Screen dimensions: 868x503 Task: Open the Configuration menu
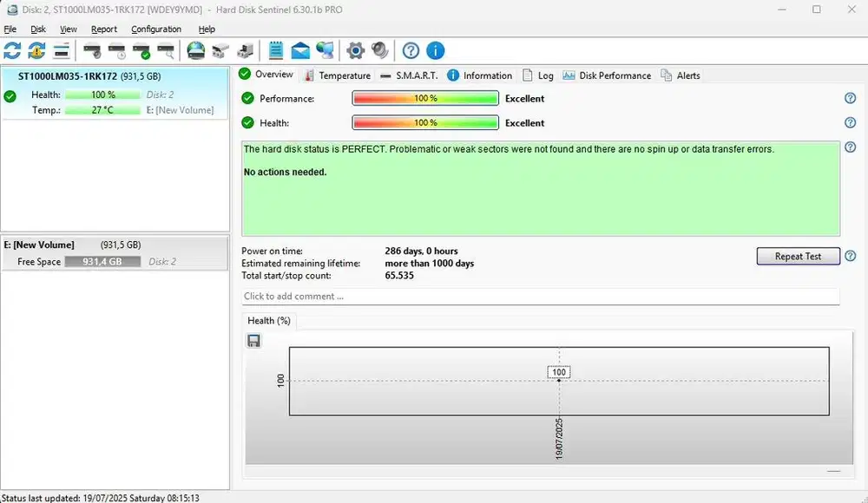click(x=156, y=29)
